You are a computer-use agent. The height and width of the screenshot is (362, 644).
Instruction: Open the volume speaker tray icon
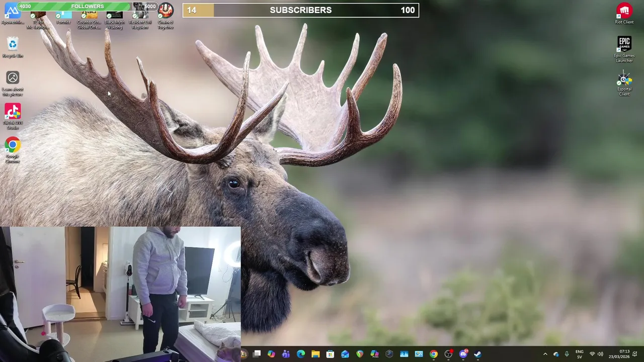(x=600, y=354)
